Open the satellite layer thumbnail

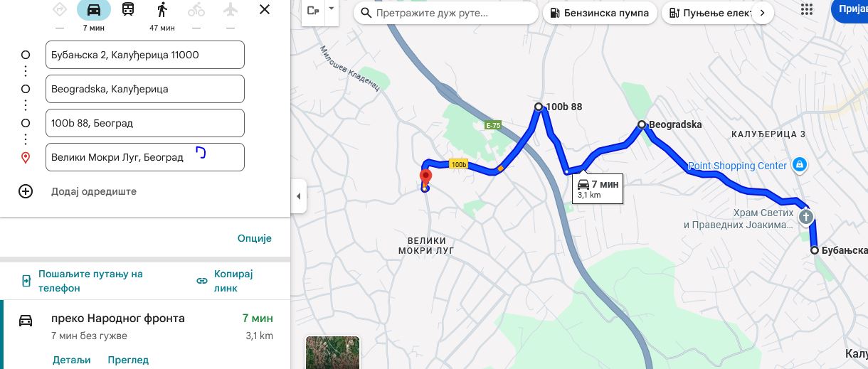[x=332, y=353]
